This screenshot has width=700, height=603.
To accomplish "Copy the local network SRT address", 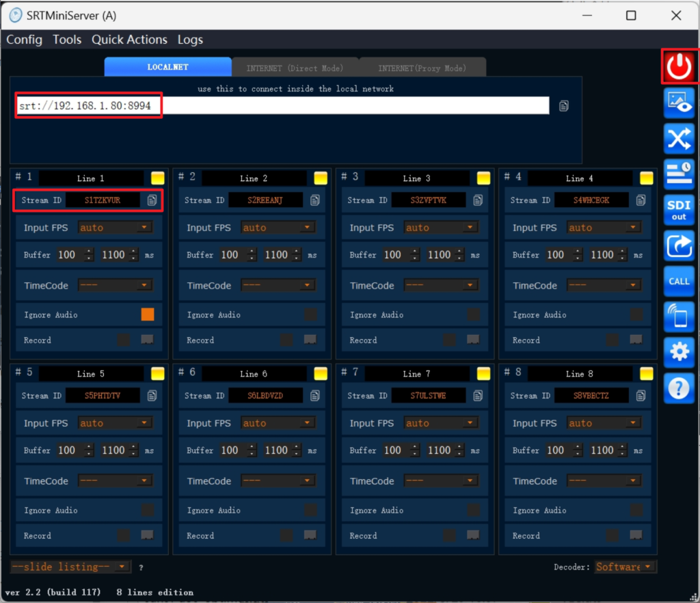I will click(563, 106).
